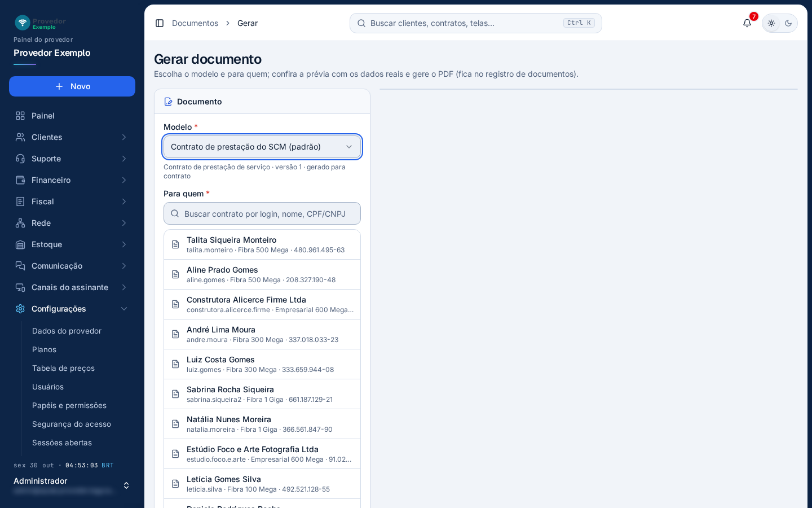Click the Rede network icon
The width and height of the screenshot is (812, 508).
pyautogui.click(x=20, y=223)
